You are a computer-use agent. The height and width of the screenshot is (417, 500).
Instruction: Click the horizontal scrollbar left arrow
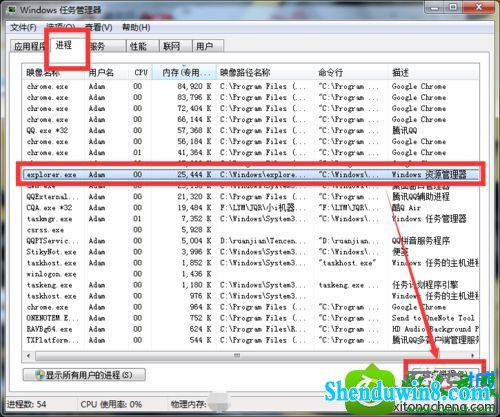coord(28,356)
